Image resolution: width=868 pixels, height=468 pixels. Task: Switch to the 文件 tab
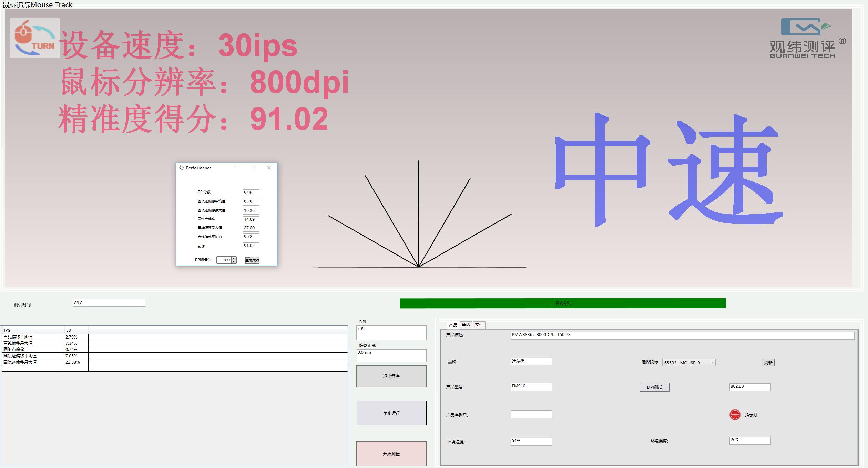479,325
